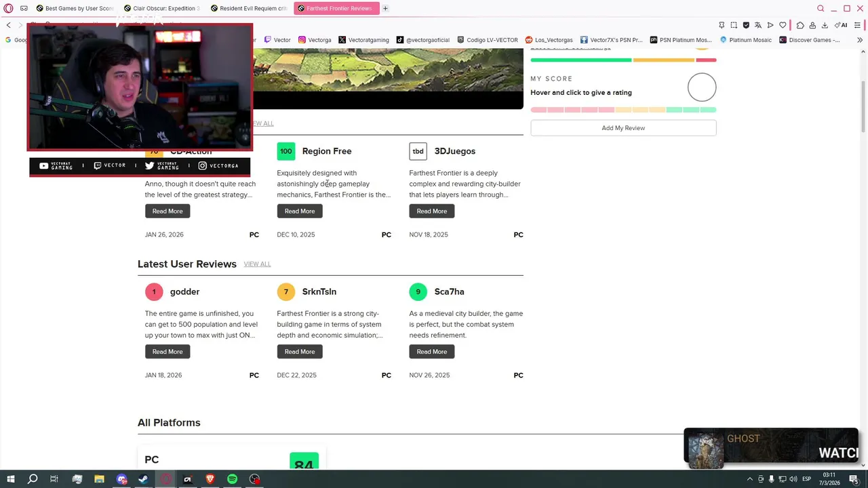Click the ESP language indicator
The image size is (868, 488).
point(806,479)
